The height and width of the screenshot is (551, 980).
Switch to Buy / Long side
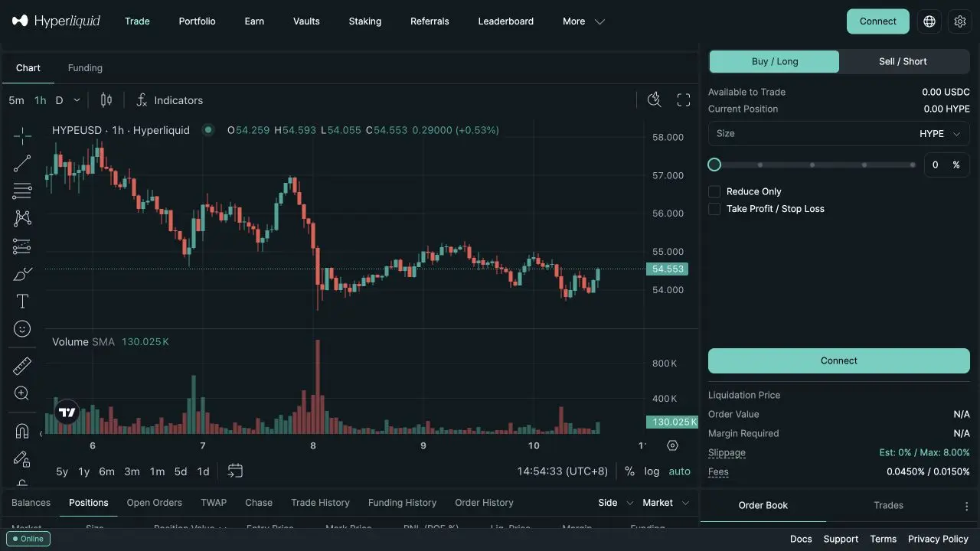[x=774, y=61]
